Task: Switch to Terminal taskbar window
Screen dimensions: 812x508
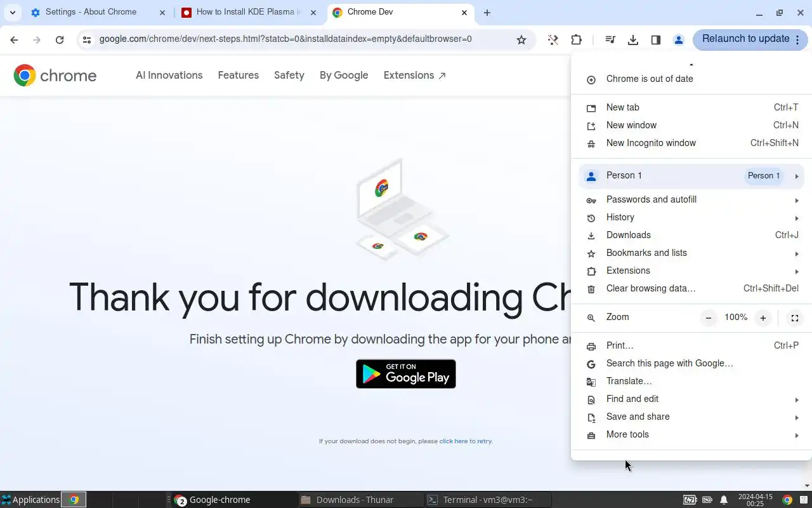Action: point(488,500)
